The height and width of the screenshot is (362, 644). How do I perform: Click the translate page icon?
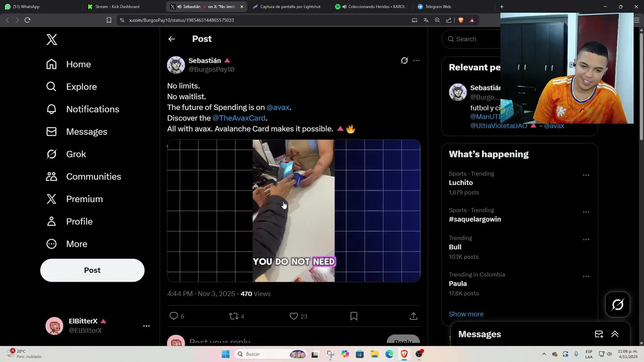point(426,20)
